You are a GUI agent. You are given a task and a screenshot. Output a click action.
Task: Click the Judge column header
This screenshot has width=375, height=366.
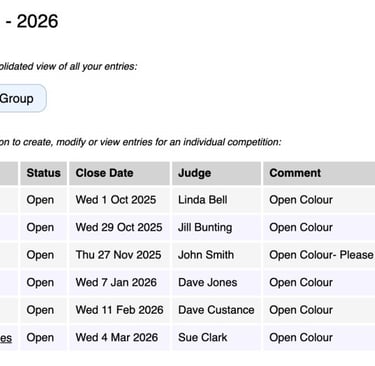[x=216, y=173]
